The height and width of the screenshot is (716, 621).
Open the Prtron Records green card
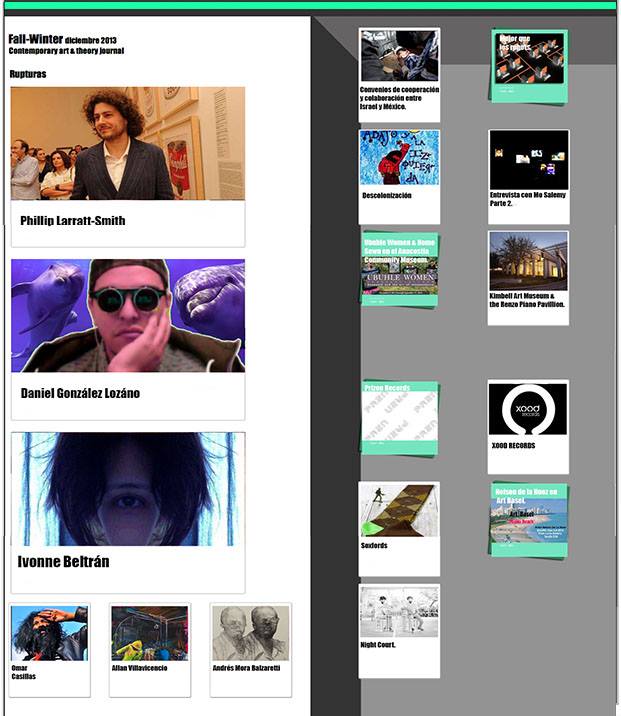tap(400, 418)
